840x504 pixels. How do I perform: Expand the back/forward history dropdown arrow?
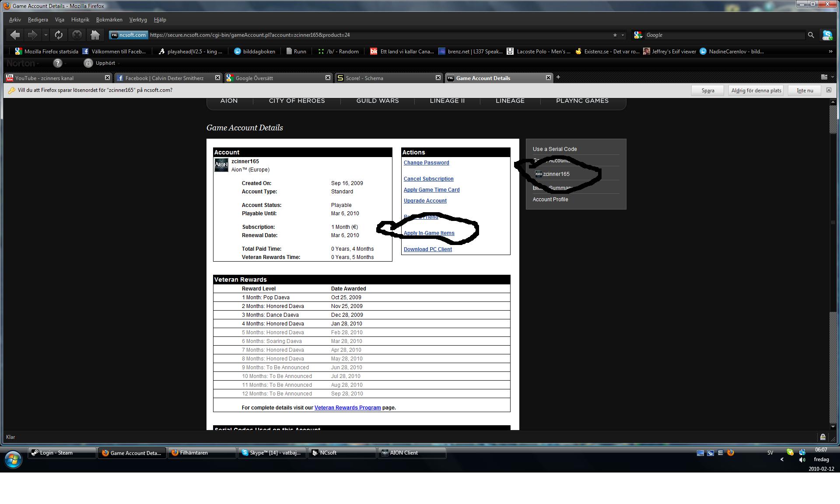point(45,35)
